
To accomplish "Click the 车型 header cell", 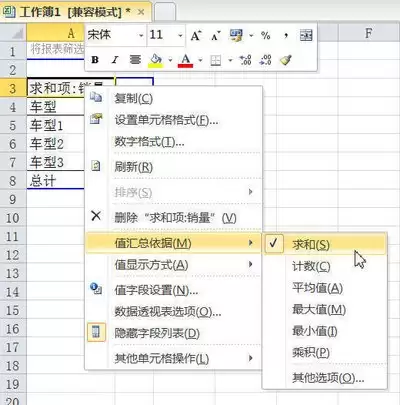I will (55, 107).
